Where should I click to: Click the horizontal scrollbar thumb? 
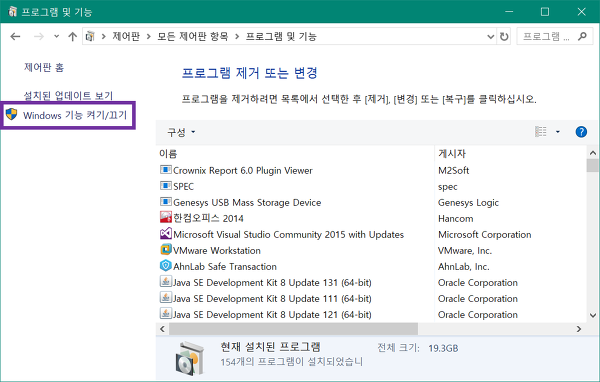293,329
